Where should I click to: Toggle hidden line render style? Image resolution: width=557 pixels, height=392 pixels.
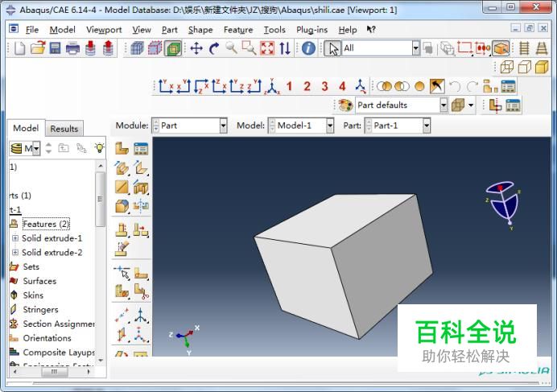click(524, 67)
